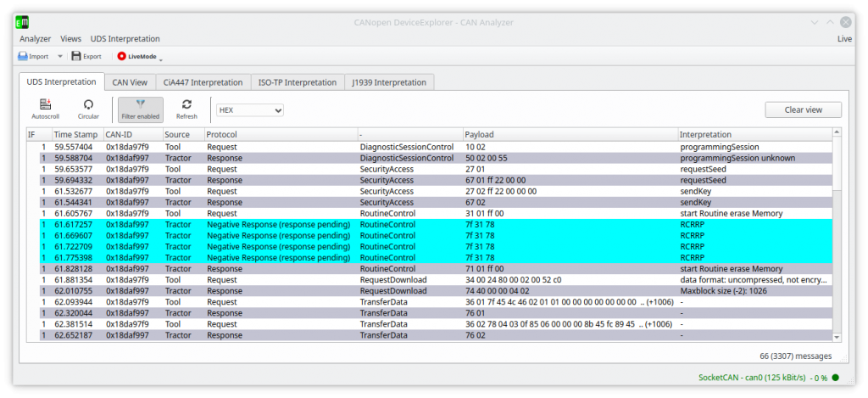The height and width of the screenshot is (398, 868).
Task: Switch to the CAN View tab
Action: tap(130, 82)
